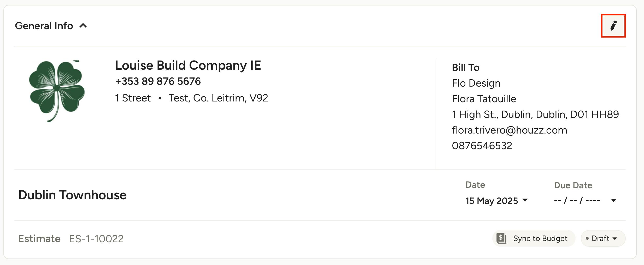Click the shamrock company logo
Screen dimensions: 644x265
coord(57,91)
